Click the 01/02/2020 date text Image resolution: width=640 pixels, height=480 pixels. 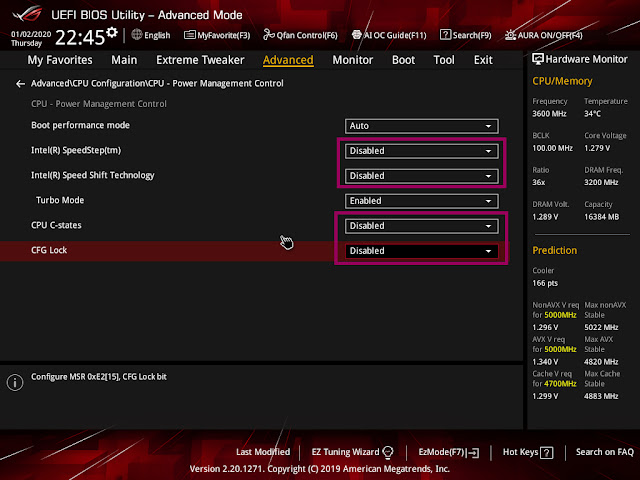(31, 34)
